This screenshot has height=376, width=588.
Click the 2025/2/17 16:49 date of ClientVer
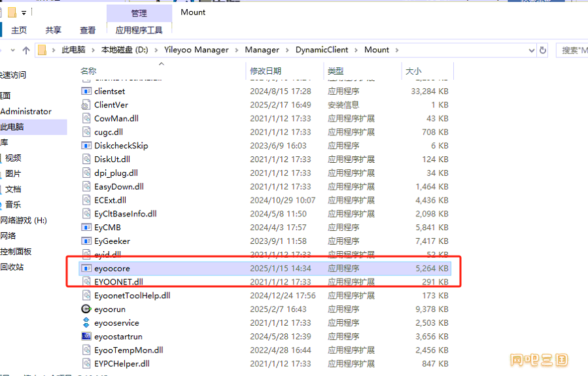[281, 105]
